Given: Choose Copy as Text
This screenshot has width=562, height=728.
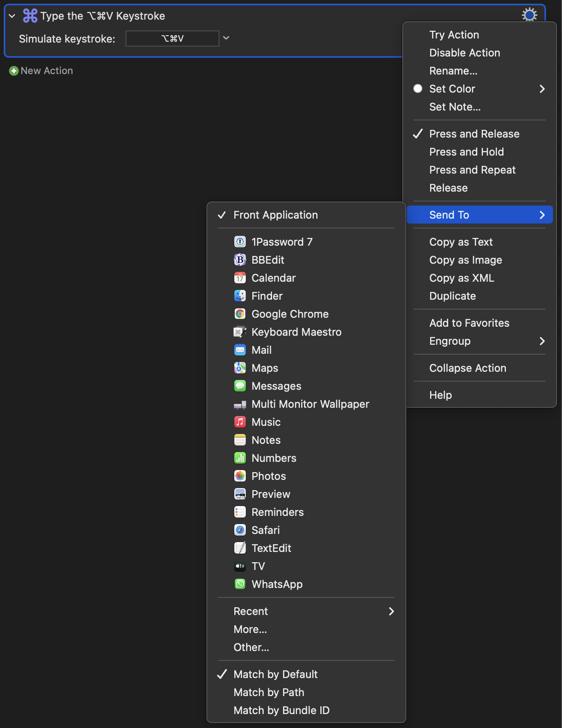Looking at the screenshot, I should click(x=480, y=242).
